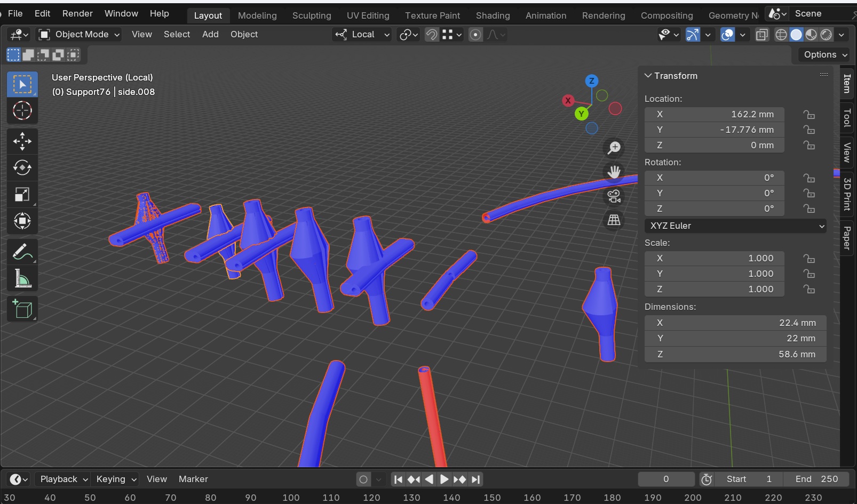This screenshot has height=504, width=857.
Task: Open the Select menu in viewport header
Action: point(177,35)
